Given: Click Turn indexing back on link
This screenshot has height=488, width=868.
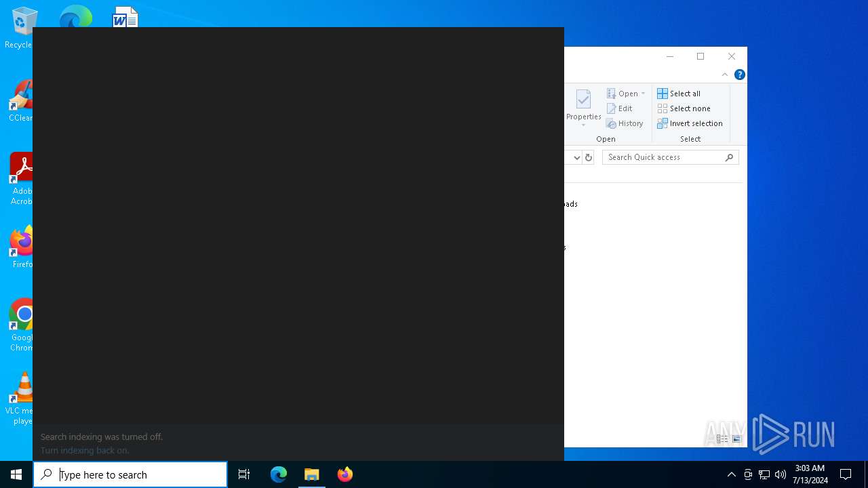Looking at the screenshot, I should click(x=85, y=450).
